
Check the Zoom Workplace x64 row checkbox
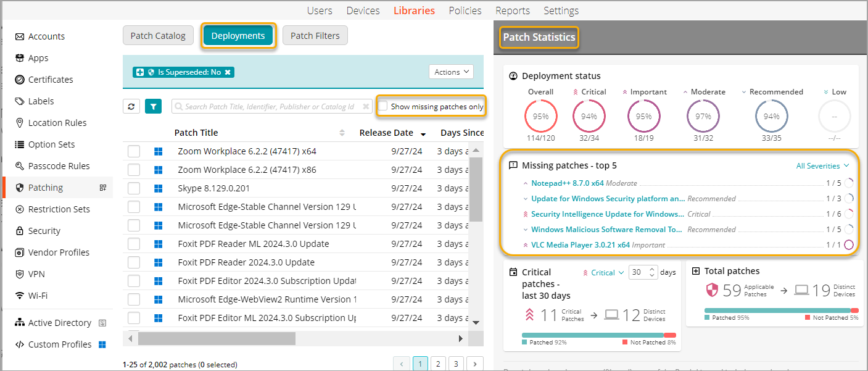[x=134, y=151]
